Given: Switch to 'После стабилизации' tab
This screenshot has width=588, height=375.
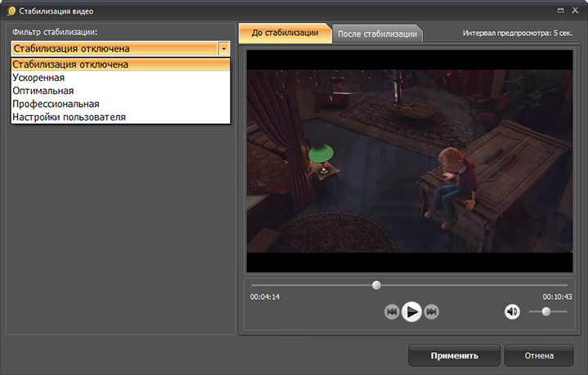Looking at the screenshot, I should (377, 33).
